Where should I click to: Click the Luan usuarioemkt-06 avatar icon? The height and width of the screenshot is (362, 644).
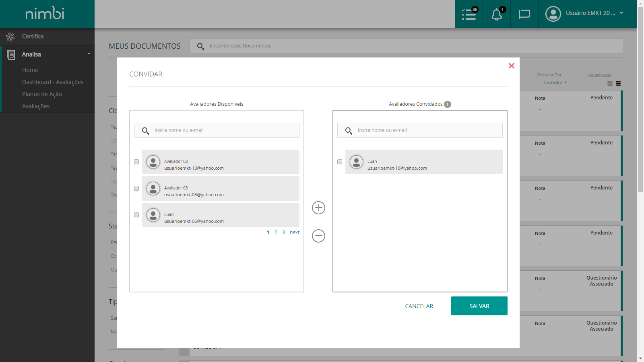tap(153, 215)
